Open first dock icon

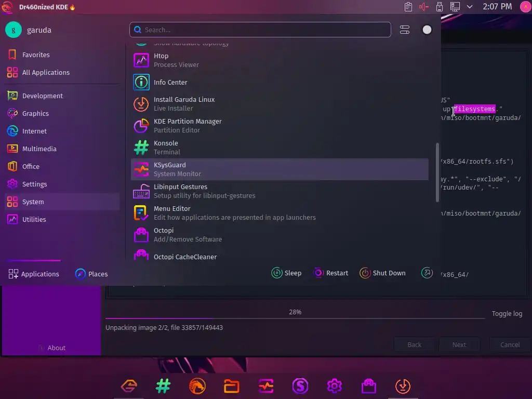pos(129,386)
